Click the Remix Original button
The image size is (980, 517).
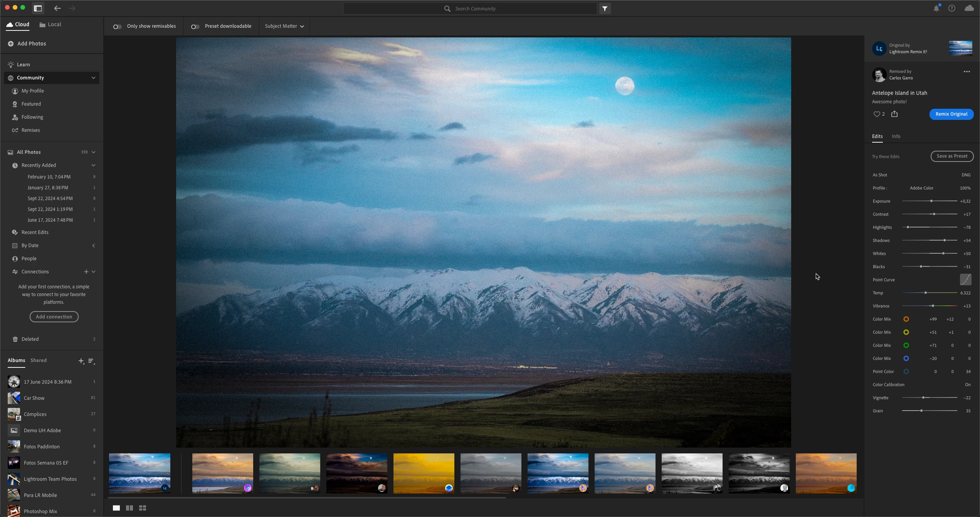tap(951, 114)
